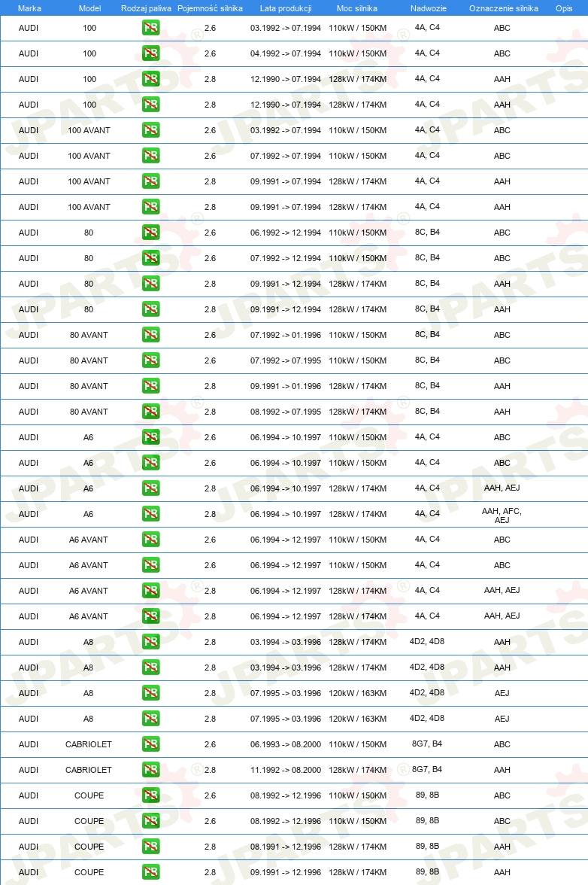Click 110kW / 150KM in the 04.1992 row
This screenshot has height=885, width=588.
[357, 53]
